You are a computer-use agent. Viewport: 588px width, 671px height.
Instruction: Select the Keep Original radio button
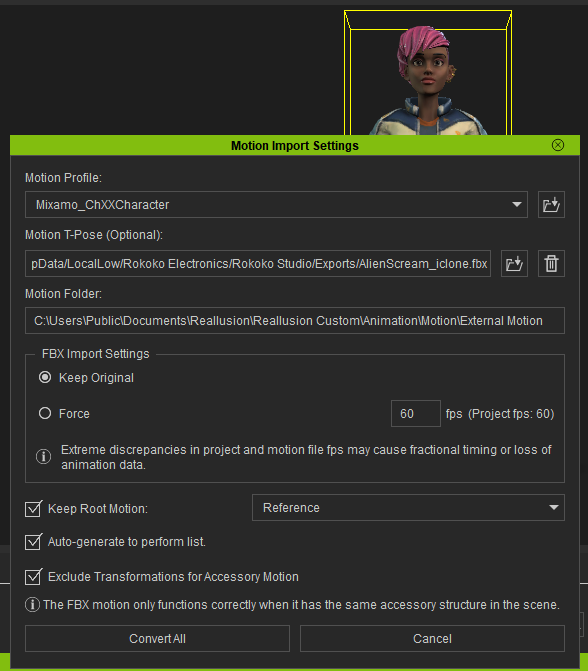45,377
